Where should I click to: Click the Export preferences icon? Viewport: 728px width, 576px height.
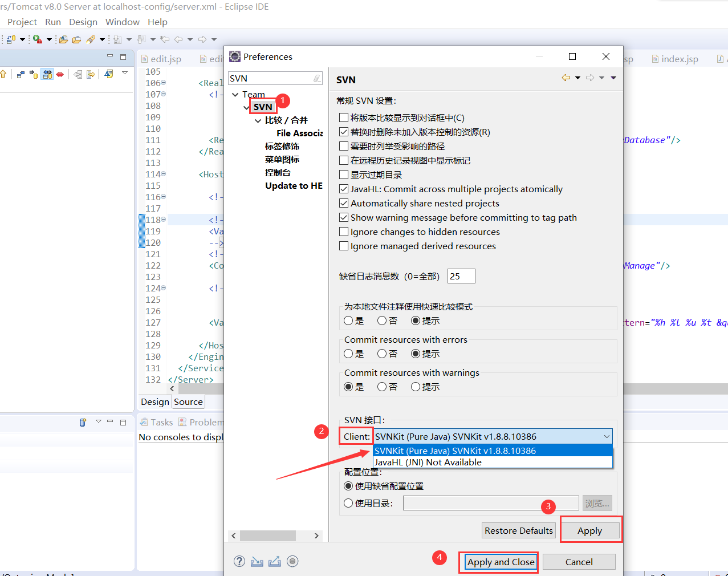[x=275, y=561]
